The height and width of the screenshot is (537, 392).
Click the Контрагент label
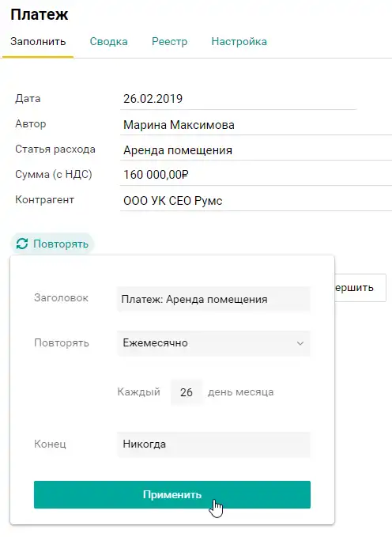click(x=44, y=199)
